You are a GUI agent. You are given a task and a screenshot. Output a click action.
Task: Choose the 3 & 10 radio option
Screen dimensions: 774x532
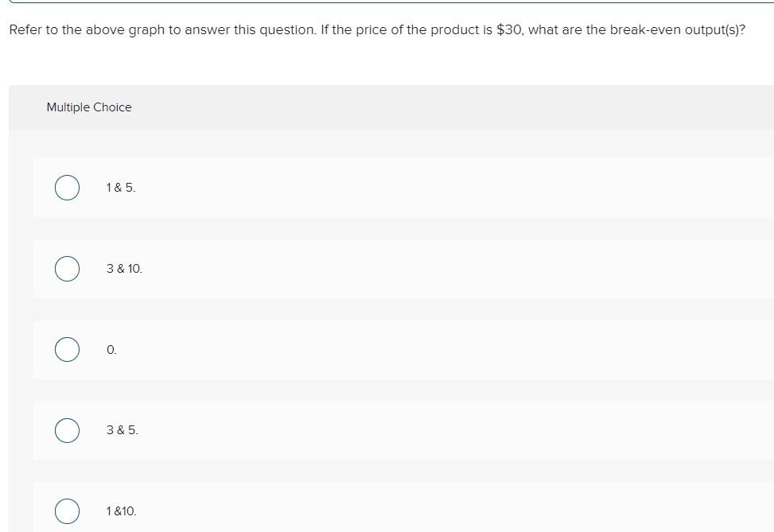pos(67,269)
